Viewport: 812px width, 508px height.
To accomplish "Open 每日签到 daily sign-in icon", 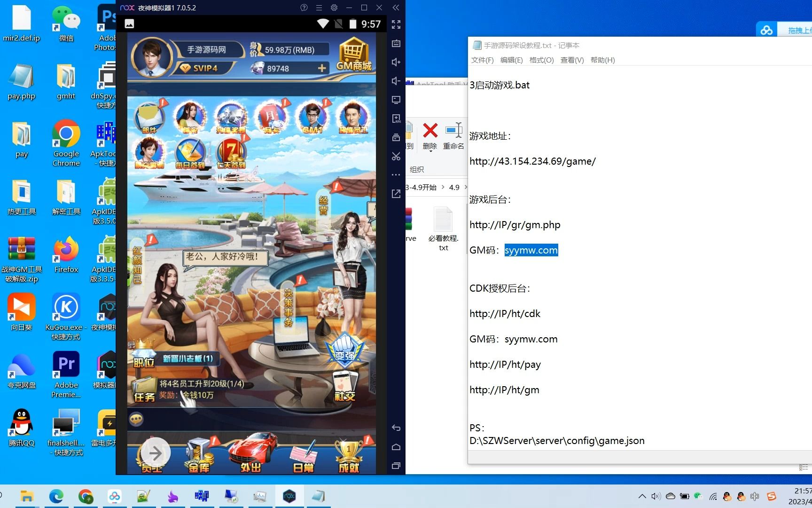I will coord(190,153).
